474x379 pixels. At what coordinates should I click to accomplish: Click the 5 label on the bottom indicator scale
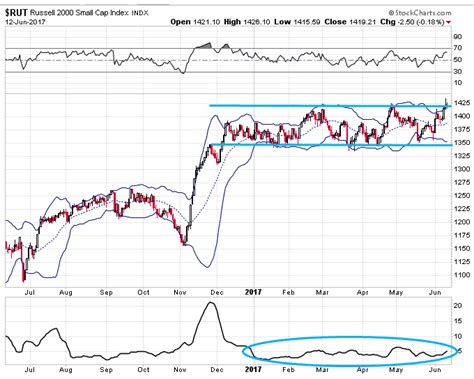(460, 351)
